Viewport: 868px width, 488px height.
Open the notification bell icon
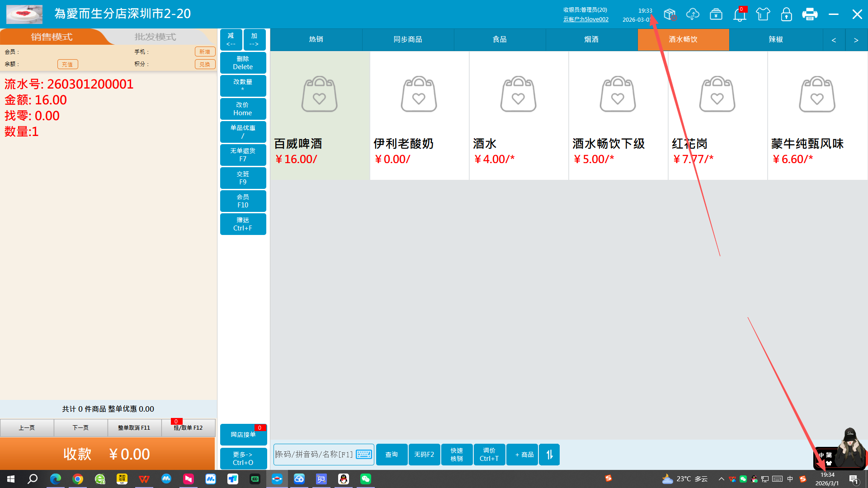point(740,15)
